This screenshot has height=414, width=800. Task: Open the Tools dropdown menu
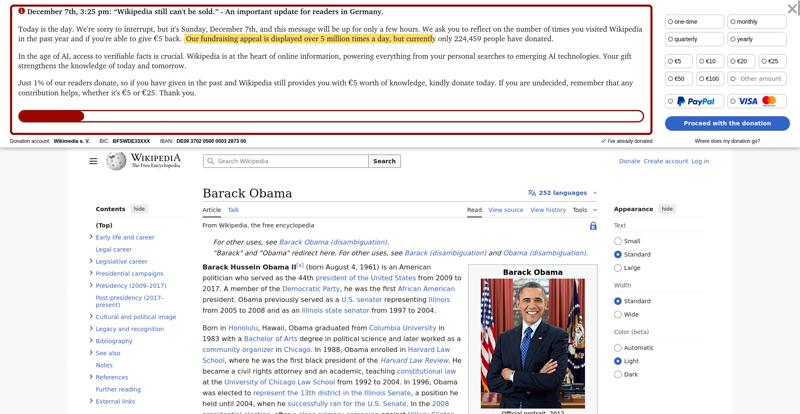(x=585, y=210)
